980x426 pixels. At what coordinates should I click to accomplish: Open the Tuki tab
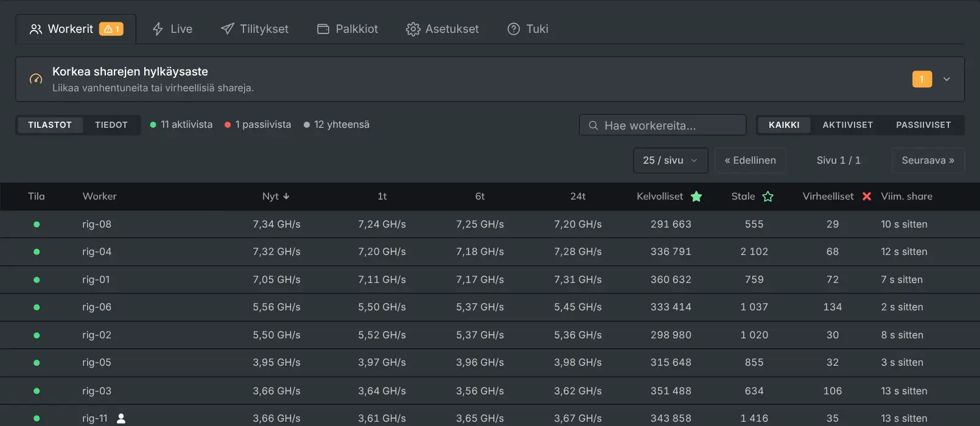pyautogui.click(x=528, y=29)
